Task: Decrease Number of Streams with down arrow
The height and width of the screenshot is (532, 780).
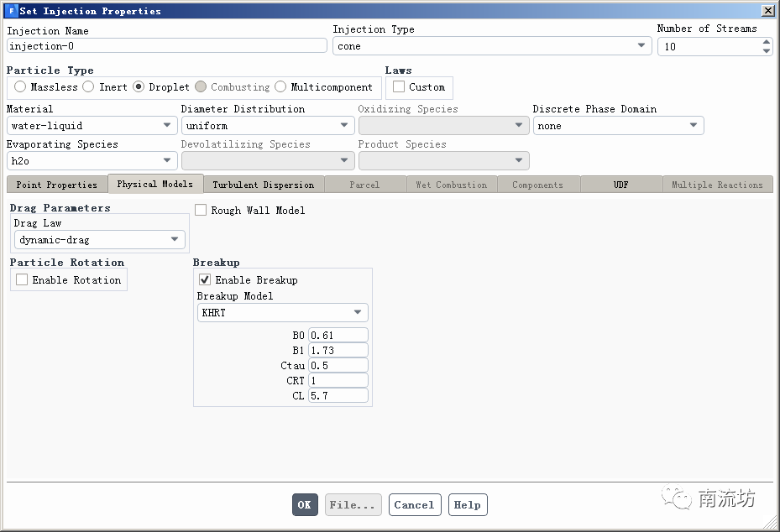Action: (x=766, y=51)
